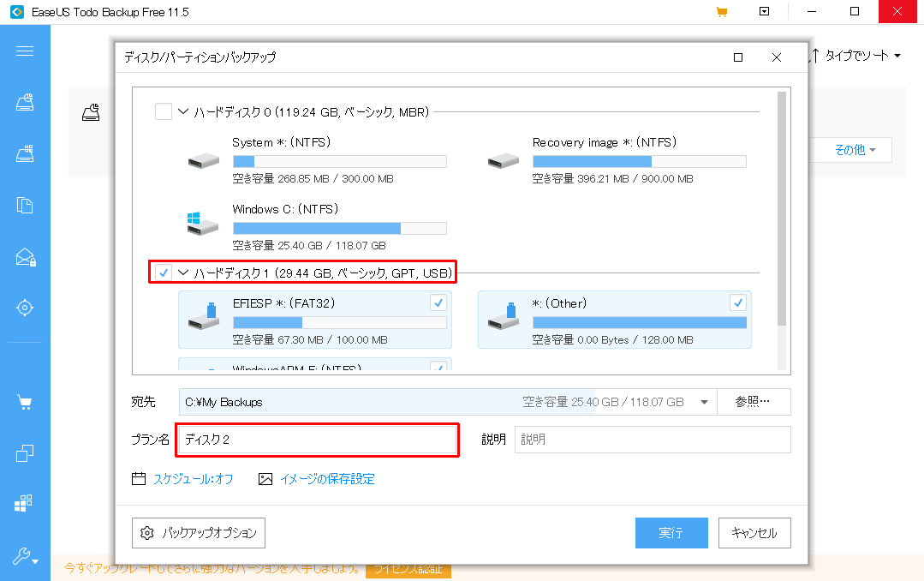This screenshot has width=924, height=581.
Task: Click the System *: (NTFS) label
Action: [282, 143]
